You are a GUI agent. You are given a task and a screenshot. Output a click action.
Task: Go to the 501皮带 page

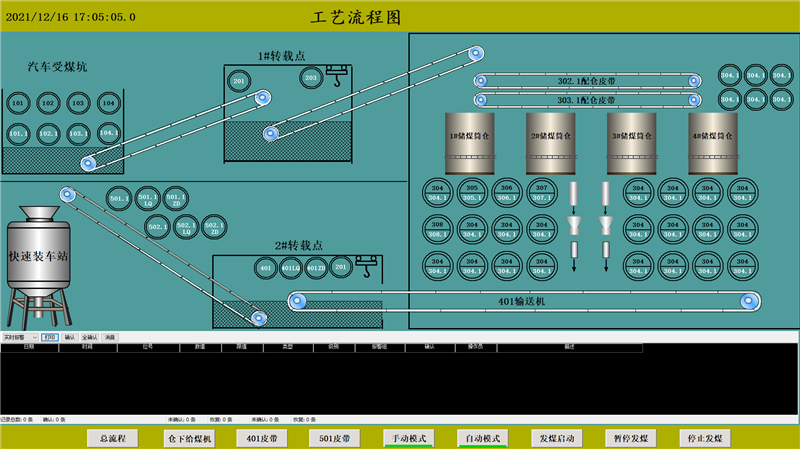point(335,438)
